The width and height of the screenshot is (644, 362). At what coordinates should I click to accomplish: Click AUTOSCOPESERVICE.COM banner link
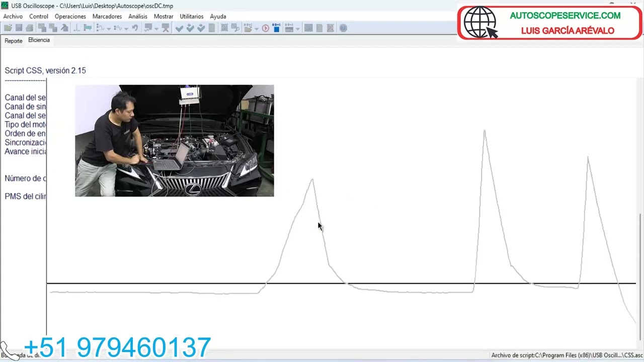(565, 16)
